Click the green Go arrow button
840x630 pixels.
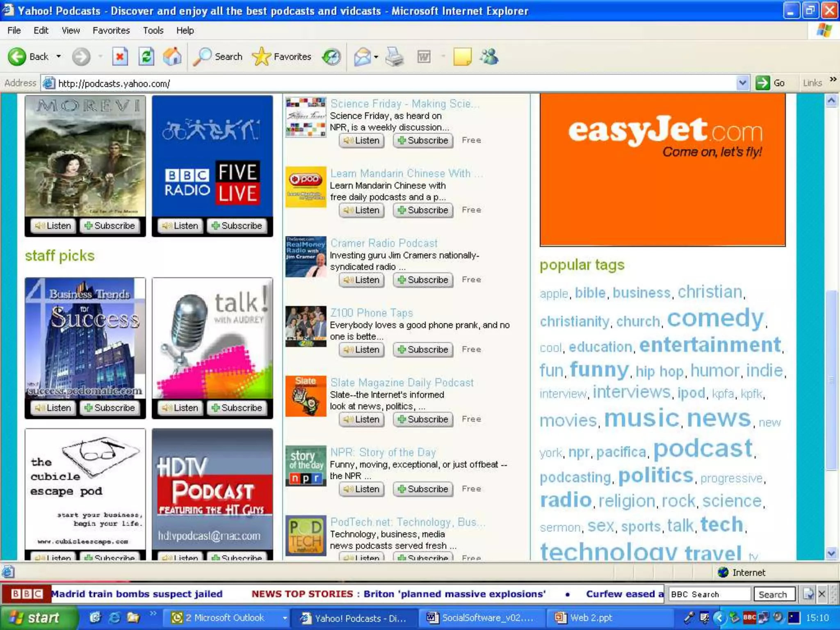tap(762, 83)
